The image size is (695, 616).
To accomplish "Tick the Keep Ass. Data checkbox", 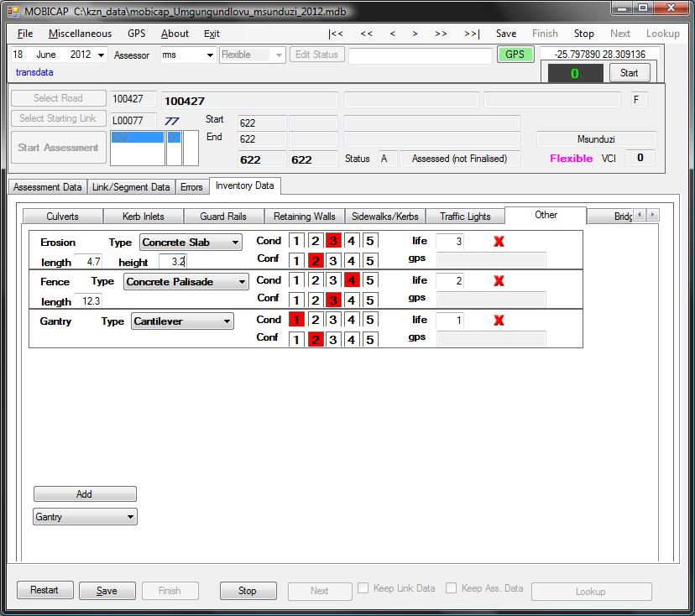I will (x=452, y=589).
